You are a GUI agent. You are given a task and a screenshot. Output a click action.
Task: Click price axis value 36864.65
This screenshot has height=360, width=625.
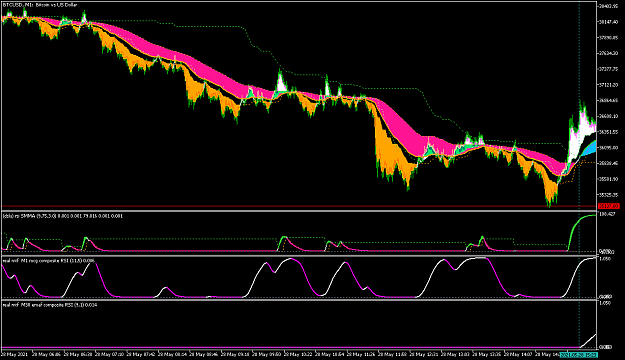click(608, 100)
